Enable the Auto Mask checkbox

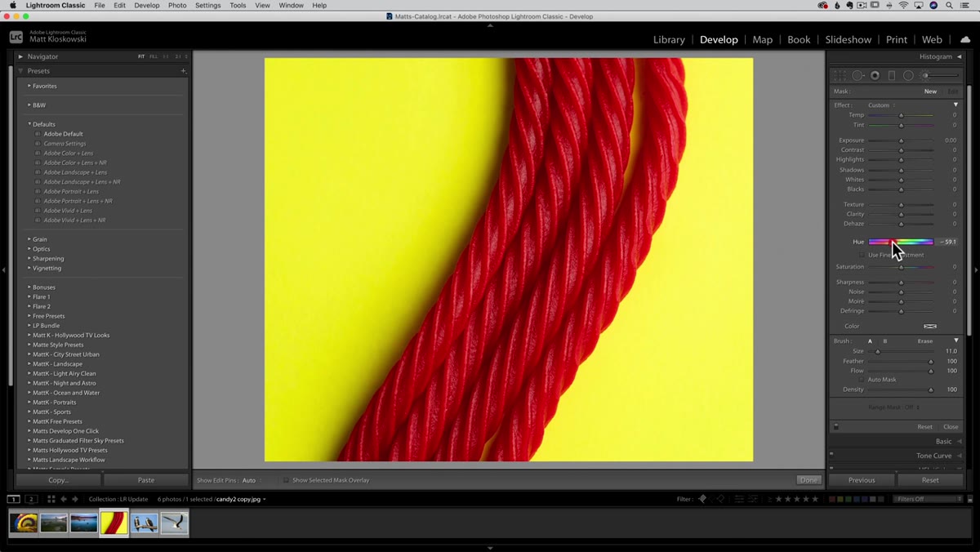[x=862, y=380]
